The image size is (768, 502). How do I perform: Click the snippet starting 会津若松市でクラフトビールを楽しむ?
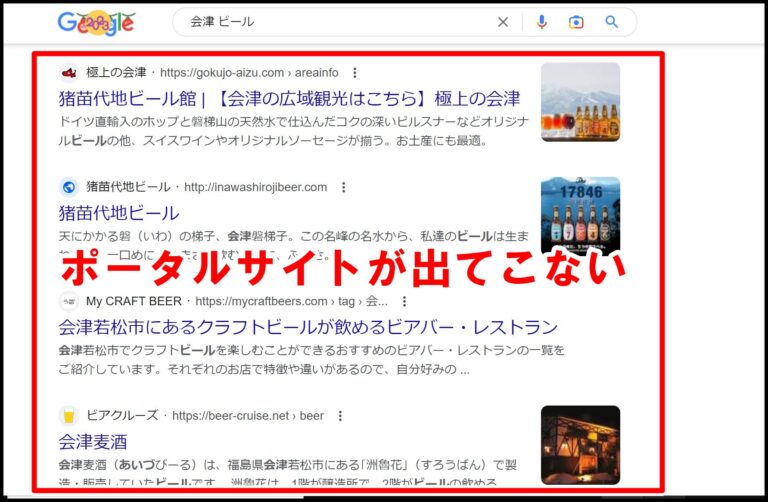pos(312,360)
